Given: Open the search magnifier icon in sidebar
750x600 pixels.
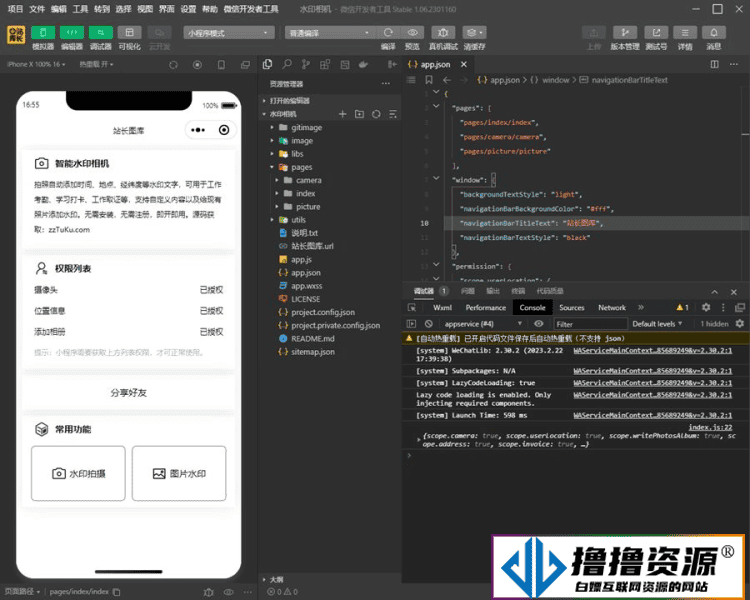Looking at the screenshot, I should pos(287,64).
